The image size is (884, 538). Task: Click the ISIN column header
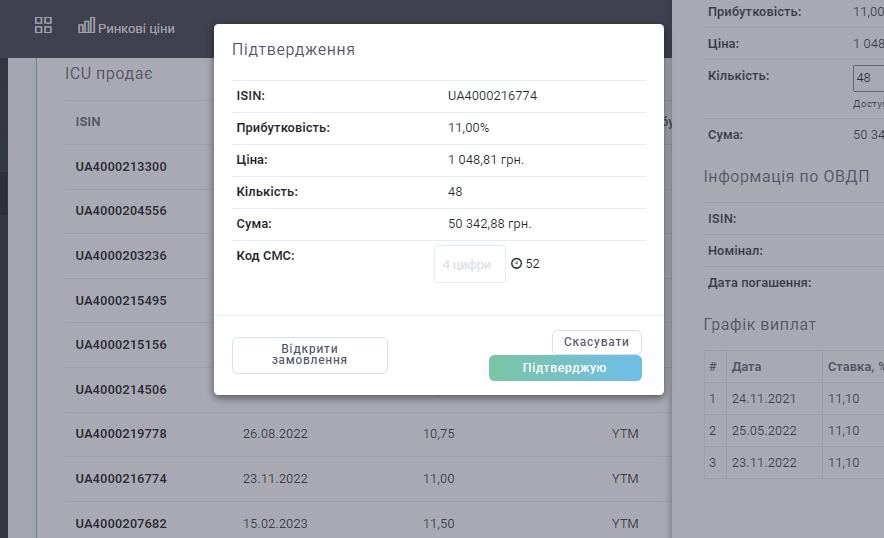(x=88, y=122)
